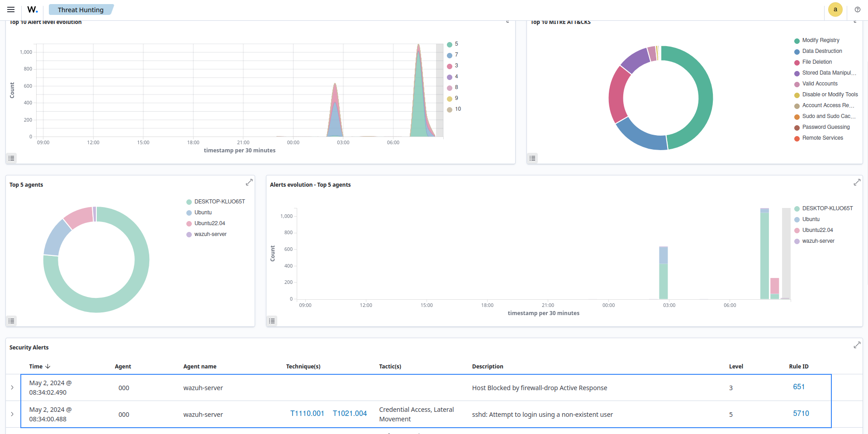Maximize the Top 5 agents panel
868x434 pixels.
point(249,182)
